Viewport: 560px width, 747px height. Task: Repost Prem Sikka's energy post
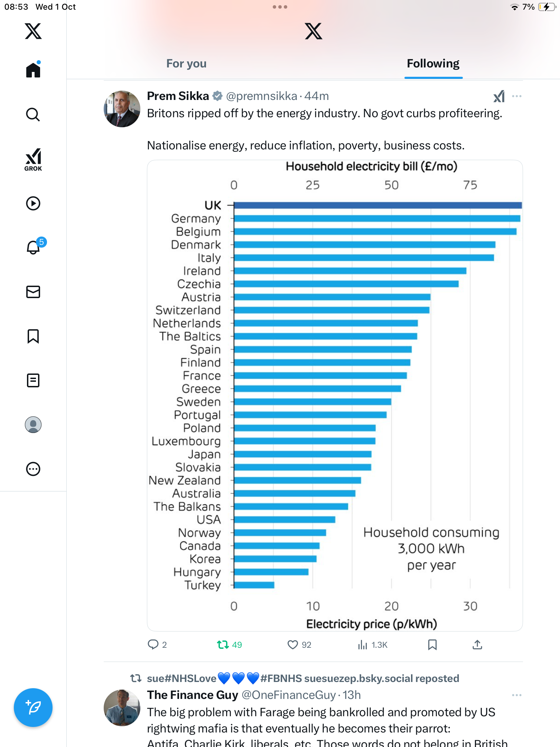click(x=223, y=645)
